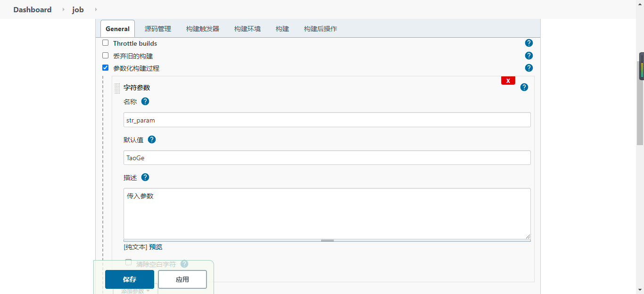Image resolution: width=644 pixels, height=294 pixels.
Task: Click the 字符参数 section title
Action: click(x=137, y=88)
